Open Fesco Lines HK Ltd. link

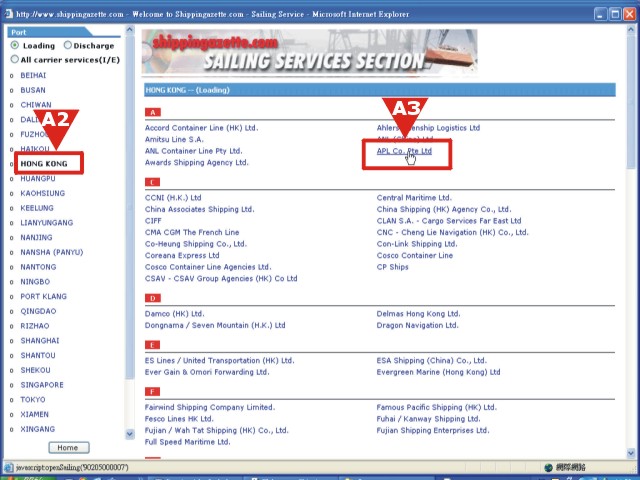tap(179, 419)
